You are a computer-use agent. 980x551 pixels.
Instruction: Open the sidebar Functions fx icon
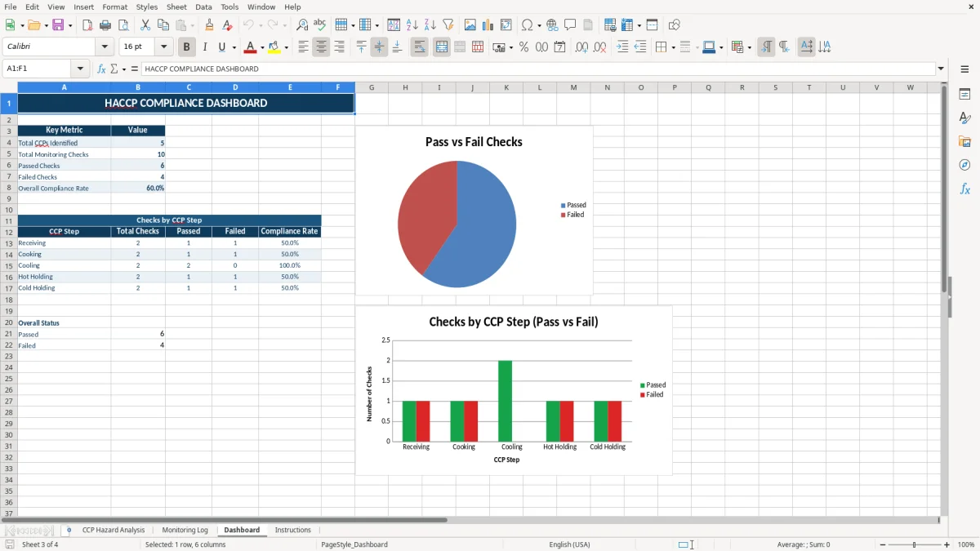point(964,189)
